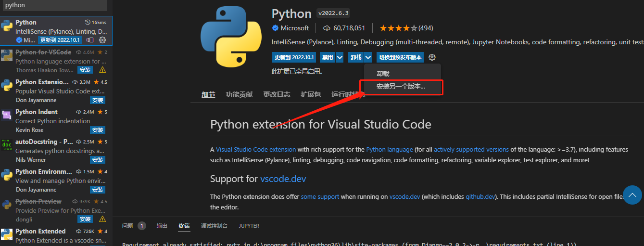
Task: Click the activation time 165ms indicator
Action: pyautogui.click(x=95, y=22)
